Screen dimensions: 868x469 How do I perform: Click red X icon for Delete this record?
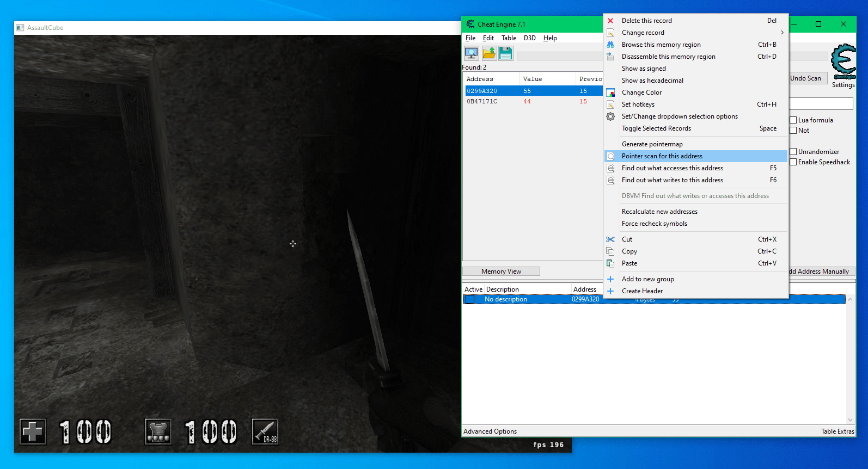coord(610,21)
